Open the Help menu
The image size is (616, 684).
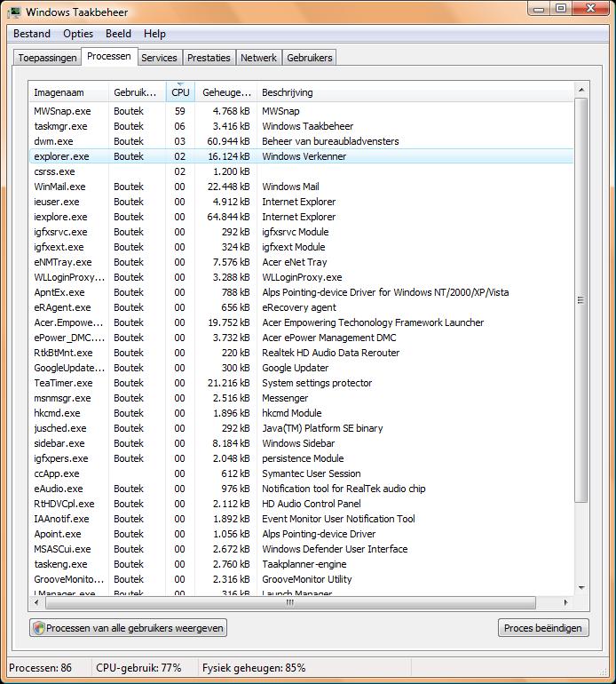154,34
